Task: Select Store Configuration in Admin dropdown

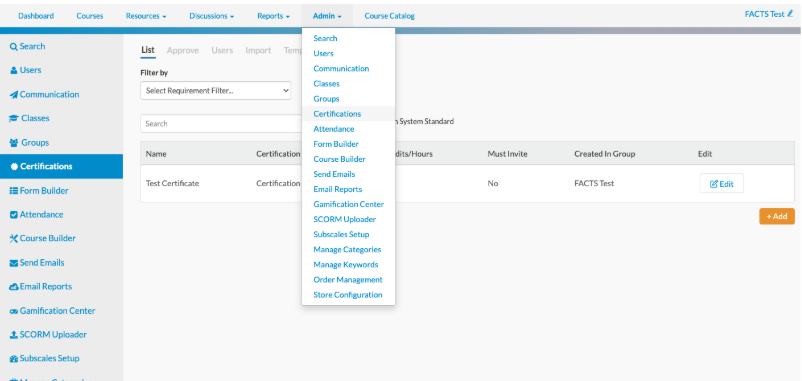Action: coord(348,295)
